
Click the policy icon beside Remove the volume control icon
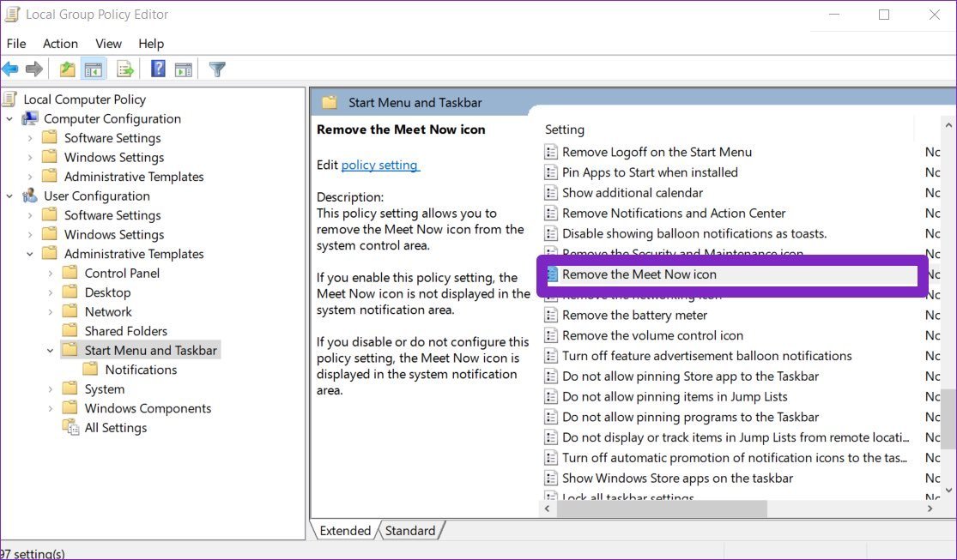coord(550,335)
